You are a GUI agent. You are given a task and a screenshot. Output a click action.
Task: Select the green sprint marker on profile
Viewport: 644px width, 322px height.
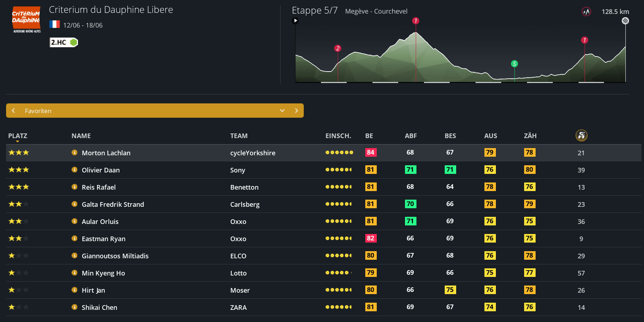point(514,64)
